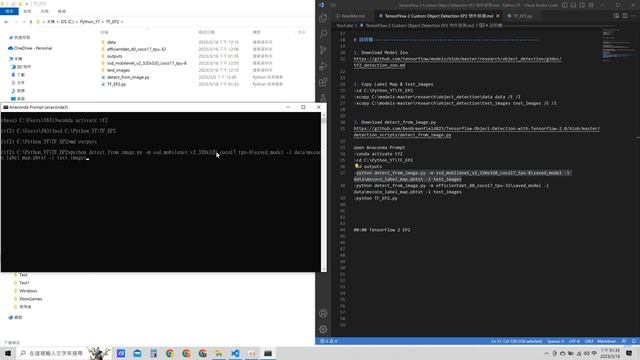Open the blue File ribbon tab in Explorer
This screenshot has width=640, height=360.
(x=9, y=11)
